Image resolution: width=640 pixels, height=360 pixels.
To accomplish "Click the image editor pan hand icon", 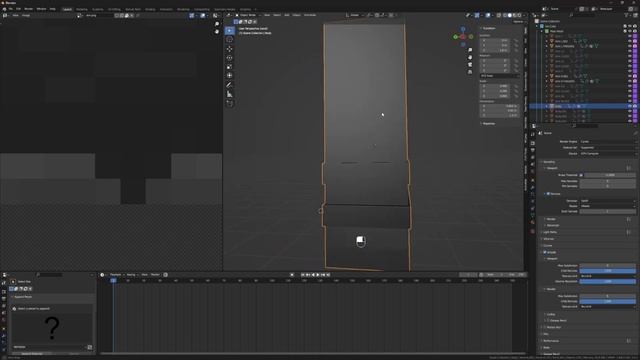I will (217, 31).
